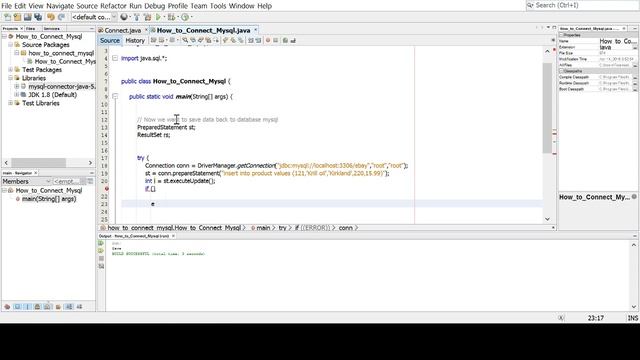Click the Uncomment lines icon
The height and width of the screenshot is (360, 640).
pos(293,40)
